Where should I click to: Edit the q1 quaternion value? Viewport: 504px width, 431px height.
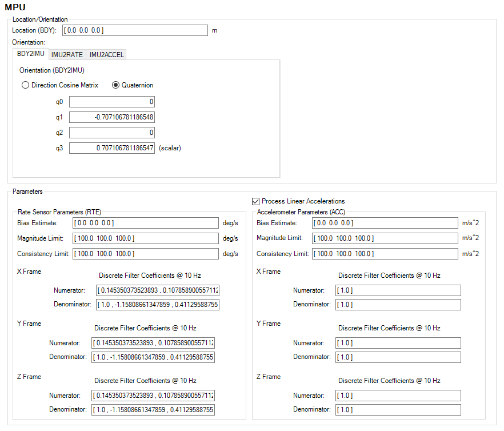(x=112, y=117)
